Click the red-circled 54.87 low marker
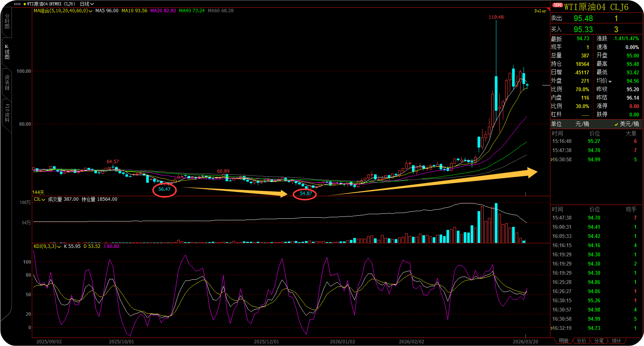Viewport: 644px width, 346px height. coord(305,194)
